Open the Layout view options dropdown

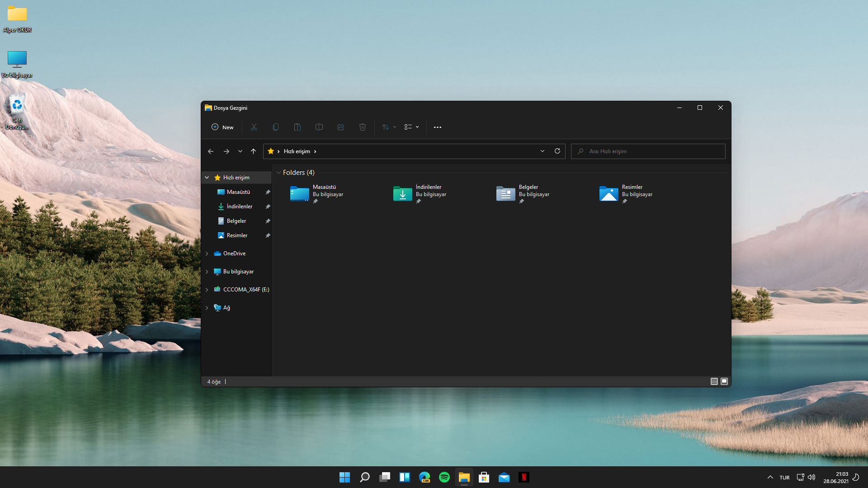(x=411, y=127)
